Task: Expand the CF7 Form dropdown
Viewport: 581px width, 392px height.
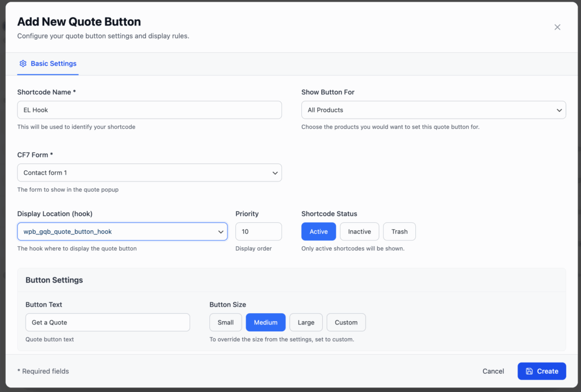Action: pos(149,172)
